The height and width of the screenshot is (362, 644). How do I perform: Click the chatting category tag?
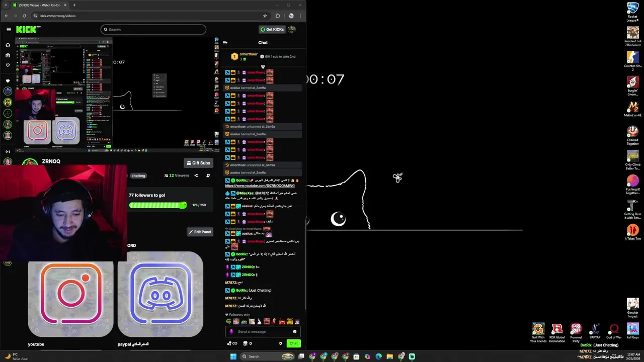pyautogui.click(x=138, y=175)
